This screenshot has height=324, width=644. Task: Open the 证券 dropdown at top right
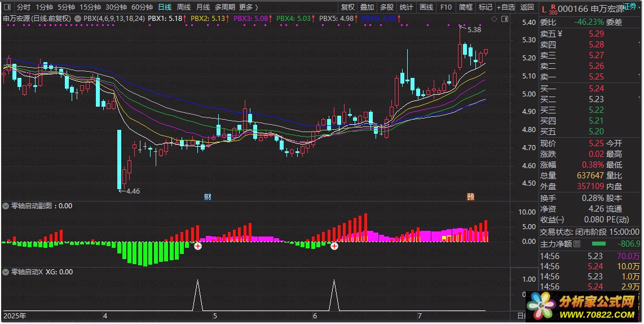click(632, 6)
